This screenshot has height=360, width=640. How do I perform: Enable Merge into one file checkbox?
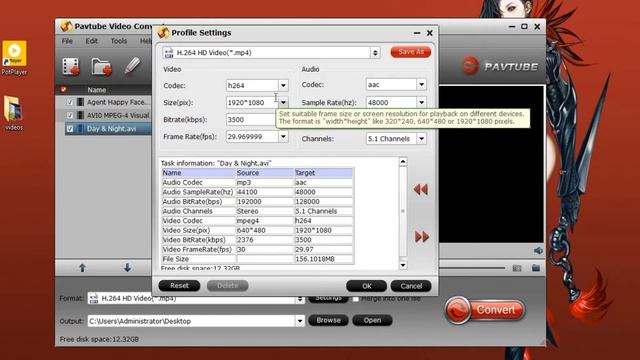click(x=356, y=299)
